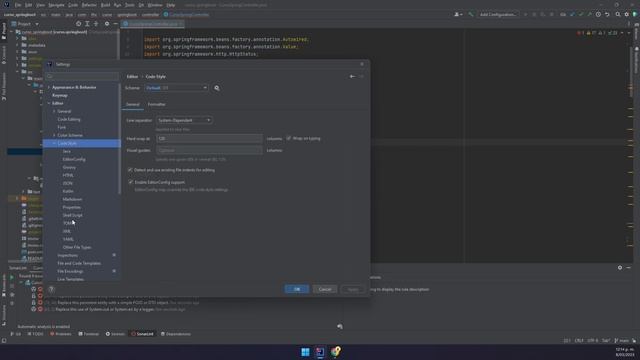Select Keymap in the settings tree
Image resolution: width=640 pixels, height=360 pixels.
coord(60,95)
